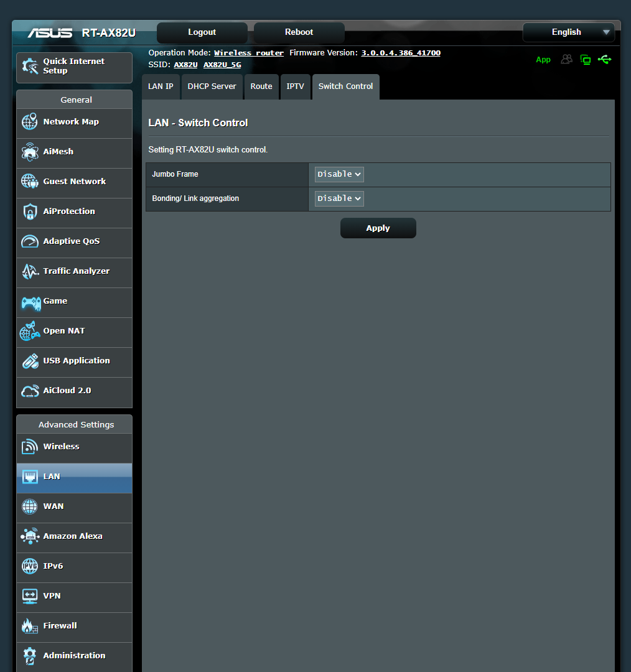Screen dimensions: 631x672
Task: Switch to the IPTV tab
Action: click(x=296, y=86)
